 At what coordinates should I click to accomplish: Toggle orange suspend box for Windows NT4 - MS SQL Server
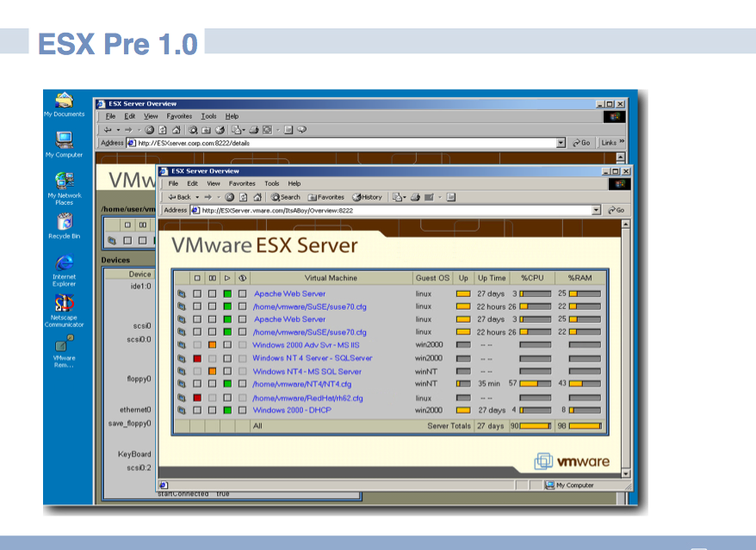pos(212,372)
